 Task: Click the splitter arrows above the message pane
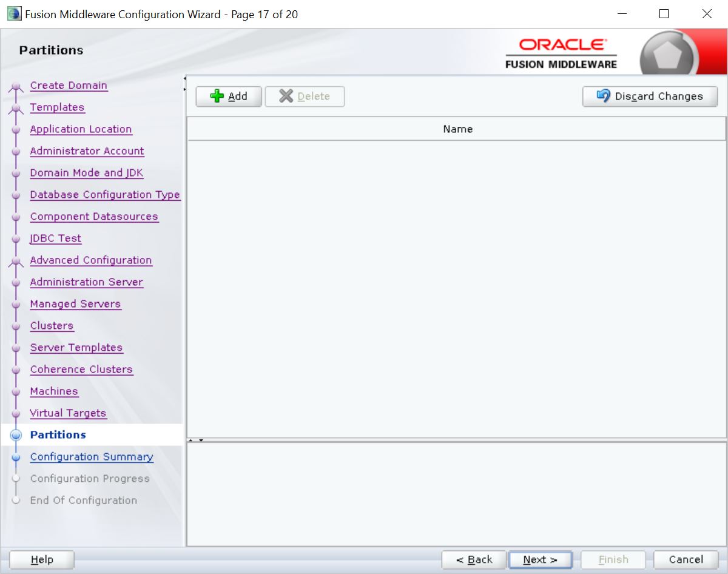point(195,440)
